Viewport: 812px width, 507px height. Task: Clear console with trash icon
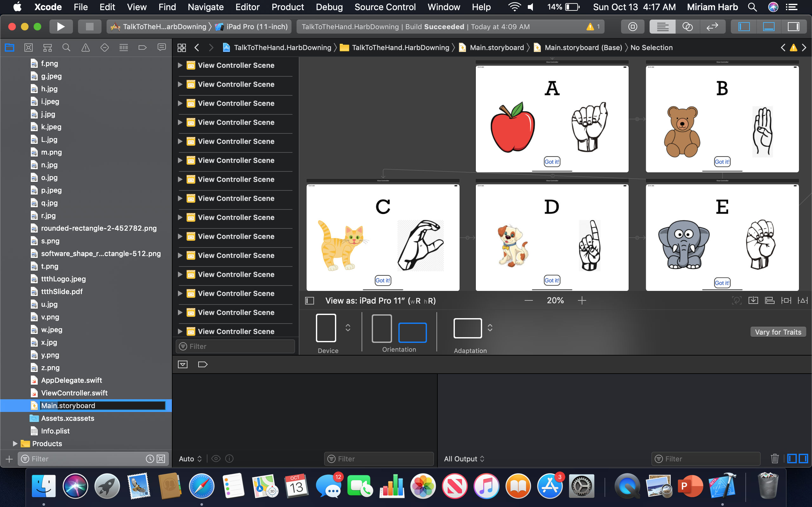point(775,459)
